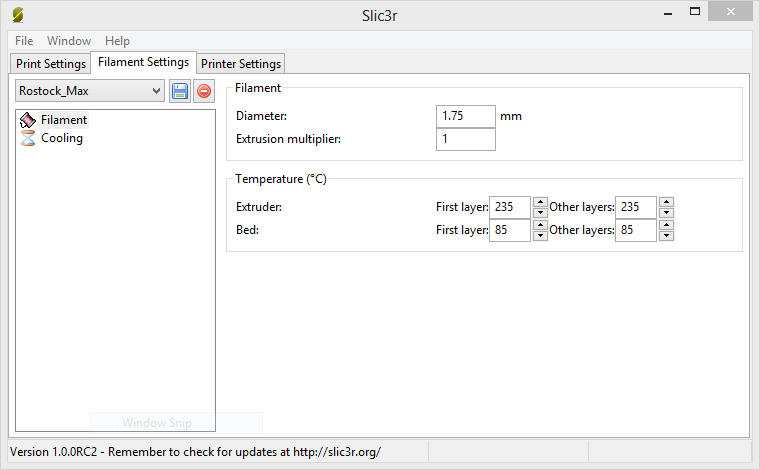Decrease extruder first layer temperature
Image resolution: width=760 pixels, height=470 pixels.
540,212
